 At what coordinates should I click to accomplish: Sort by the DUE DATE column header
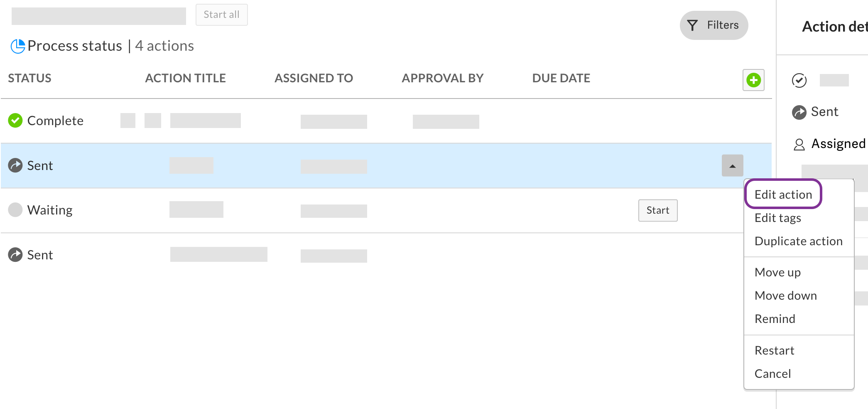(x=561, y=78)
